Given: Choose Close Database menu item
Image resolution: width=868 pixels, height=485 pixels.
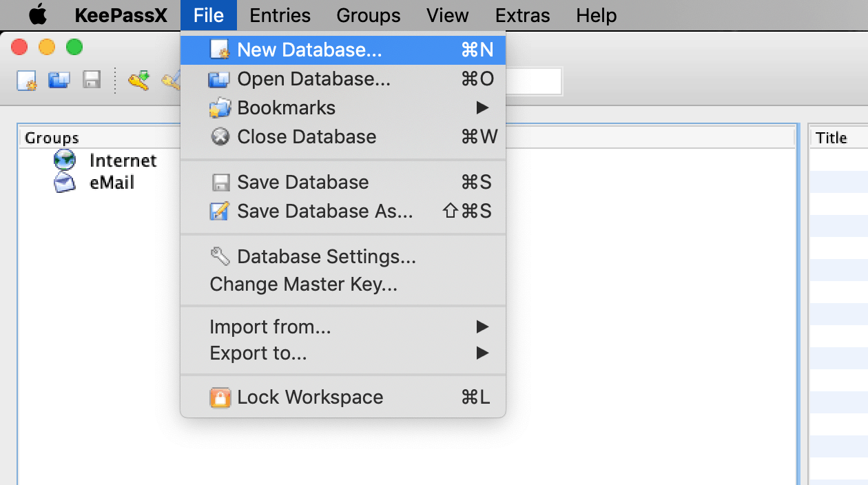Looking at the screenshot, I should (307, 137).
